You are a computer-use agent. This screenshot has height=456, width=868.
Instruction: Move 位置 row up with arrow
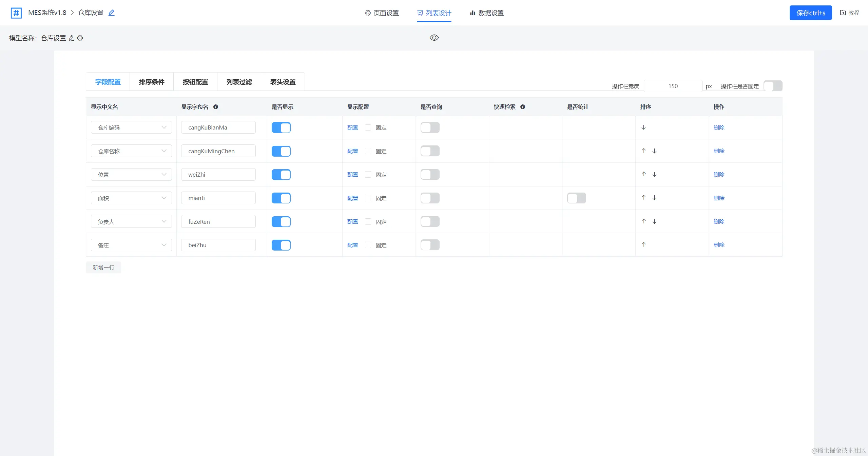[643, 174]
